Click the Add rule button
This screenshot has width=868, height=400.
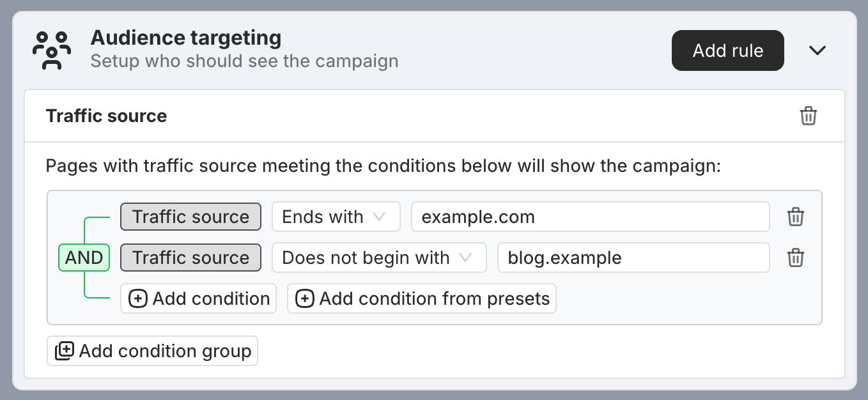tap(728, 50)
